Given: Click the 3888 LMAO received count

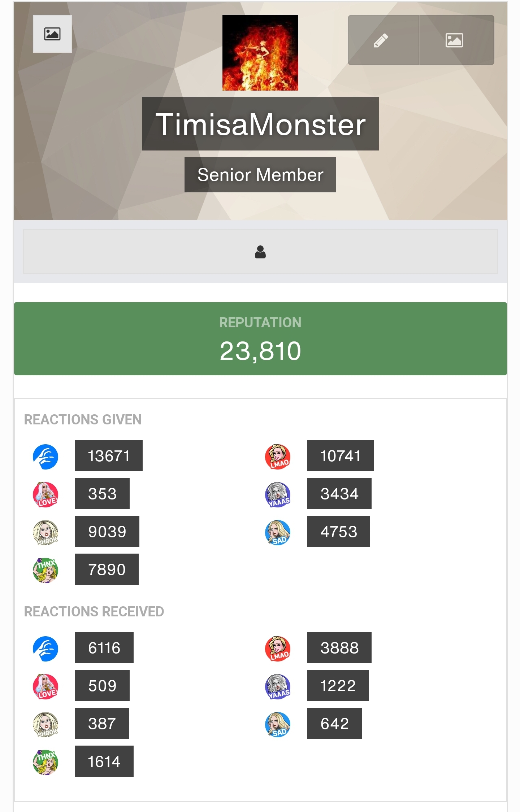Looking at the screenshot, I should click(339, 647).
